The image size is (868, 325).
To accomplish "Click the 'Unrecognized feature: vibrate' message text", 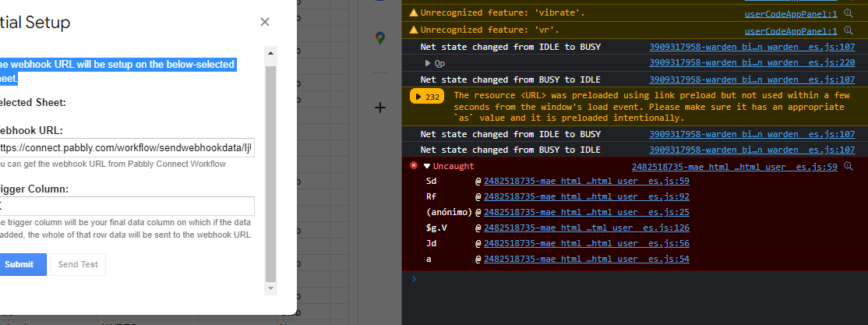I will [x=503, y=12].
